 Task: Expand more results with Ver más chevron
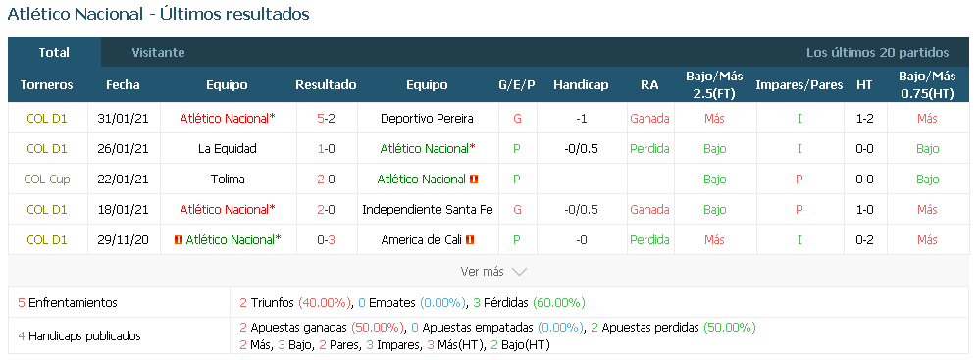tap(519, 272)
